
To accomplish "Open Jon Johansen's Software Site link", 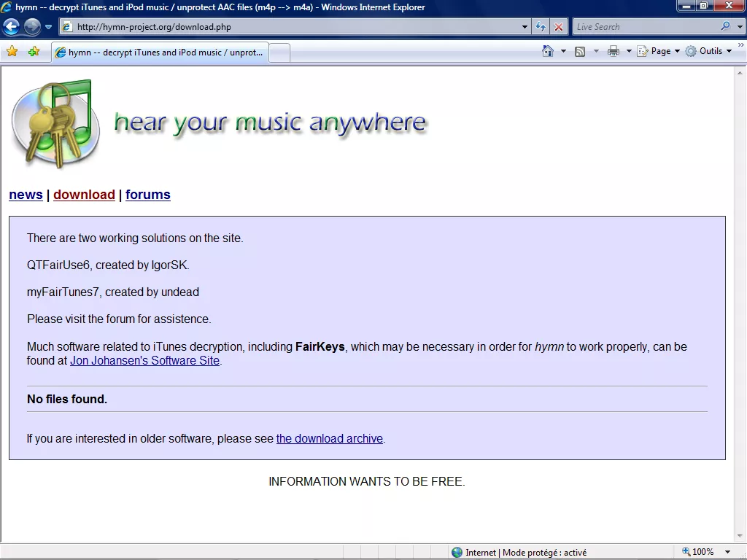I will point(144,360).
